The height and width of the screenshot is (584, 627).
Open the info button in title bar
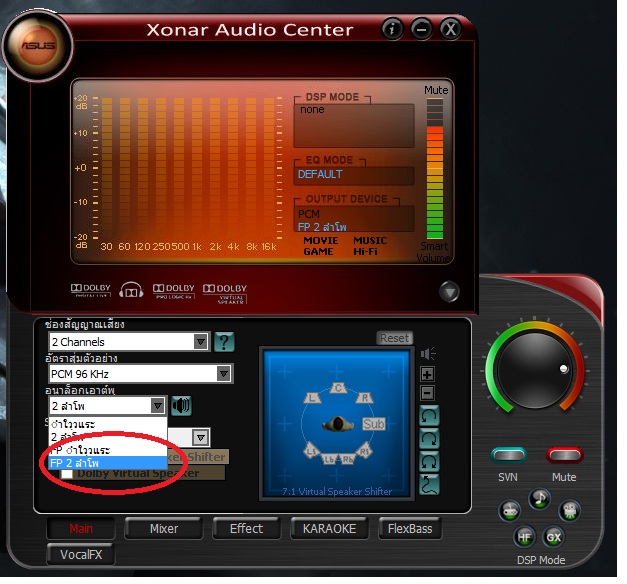click(x=392, y=29)
